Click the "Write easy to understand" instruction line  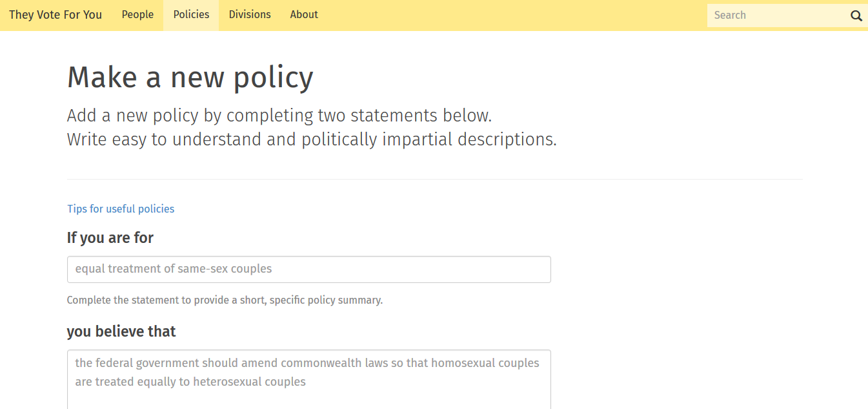click(312, 140)
